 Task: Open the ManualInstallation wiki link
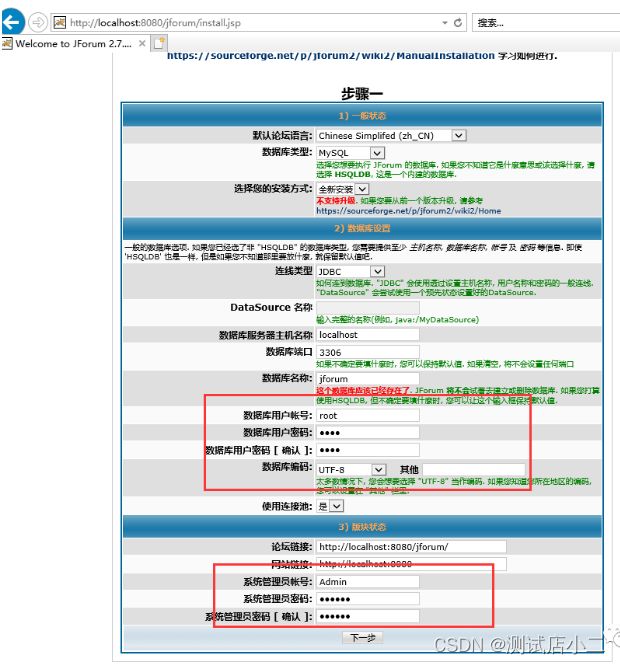click(x=331, y=55)
